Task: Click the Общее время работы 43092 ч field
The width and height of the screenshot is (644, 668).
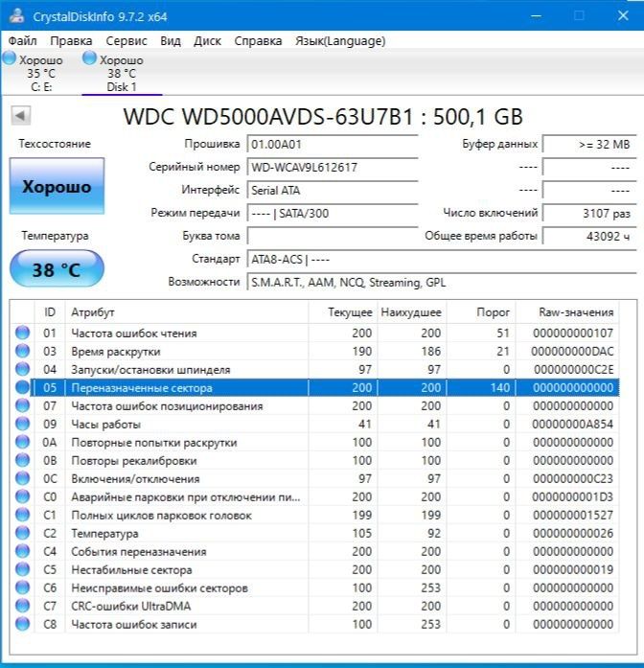Action: tap(589, 236)
